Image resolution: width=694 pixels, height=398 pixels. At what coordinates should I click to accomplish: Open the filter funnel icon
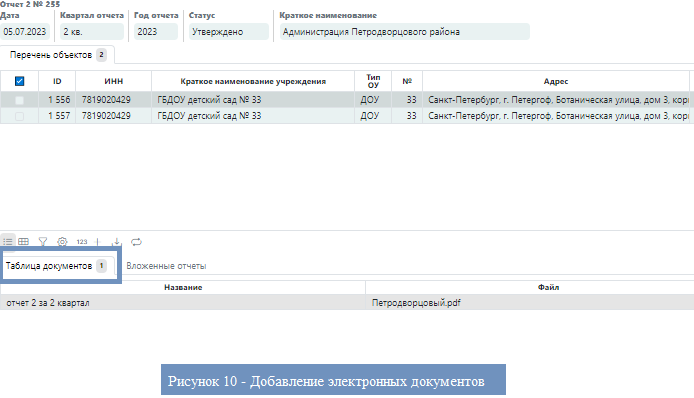click(43, 242)
